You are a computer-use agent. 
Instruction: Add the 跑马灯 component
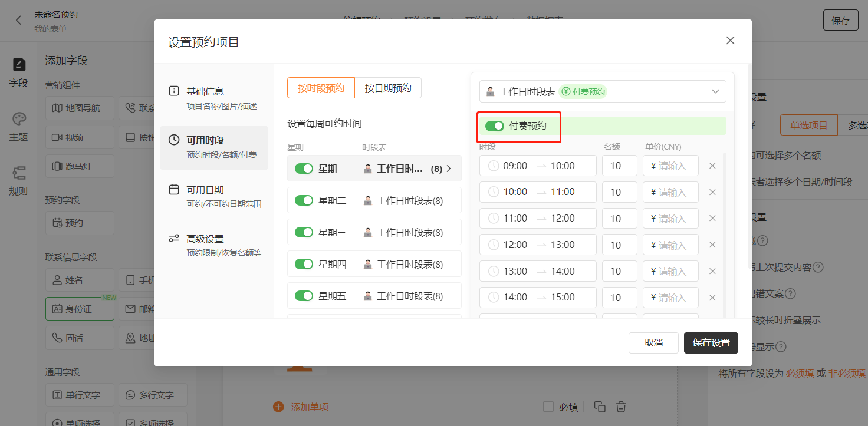80,166
